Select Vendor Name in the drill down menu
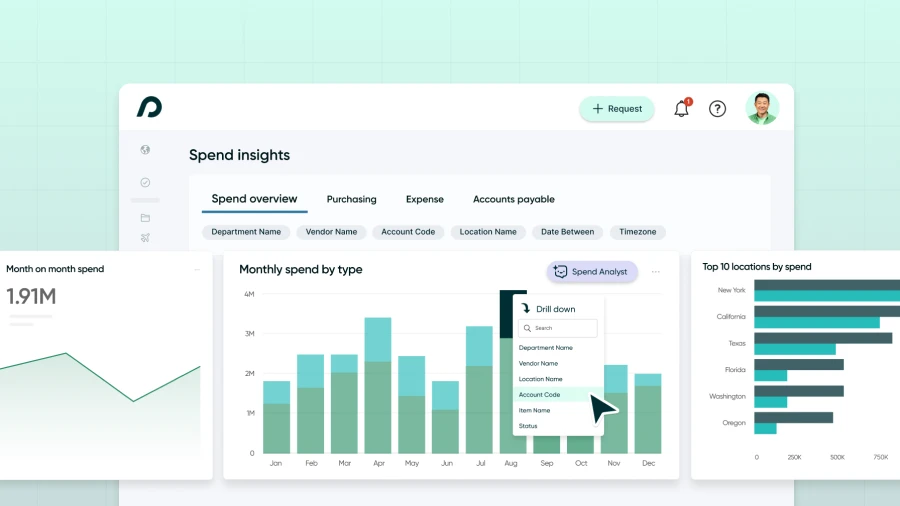This screenshot has width=900, height=506. pyautogui.click(x=538, y=363)
